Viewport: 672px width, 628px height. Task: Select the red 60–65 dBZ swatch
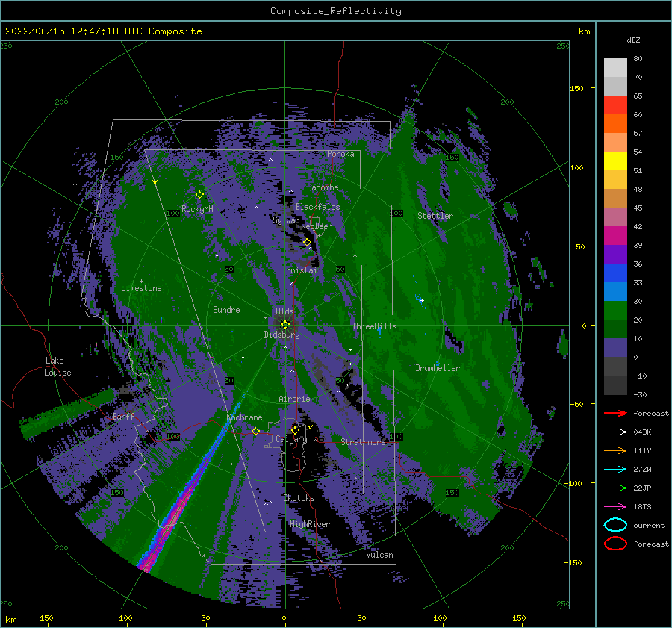[615, 105]
